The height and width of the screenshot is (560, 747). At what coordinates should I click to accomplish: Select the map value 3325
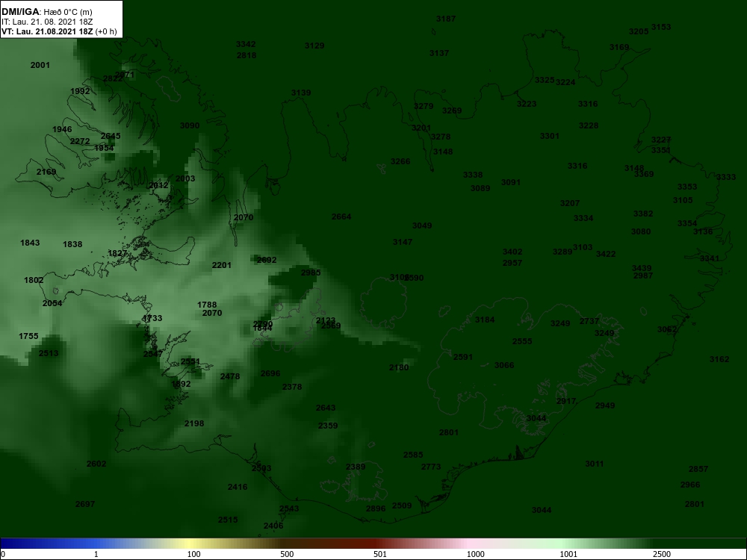pos(545,80)
